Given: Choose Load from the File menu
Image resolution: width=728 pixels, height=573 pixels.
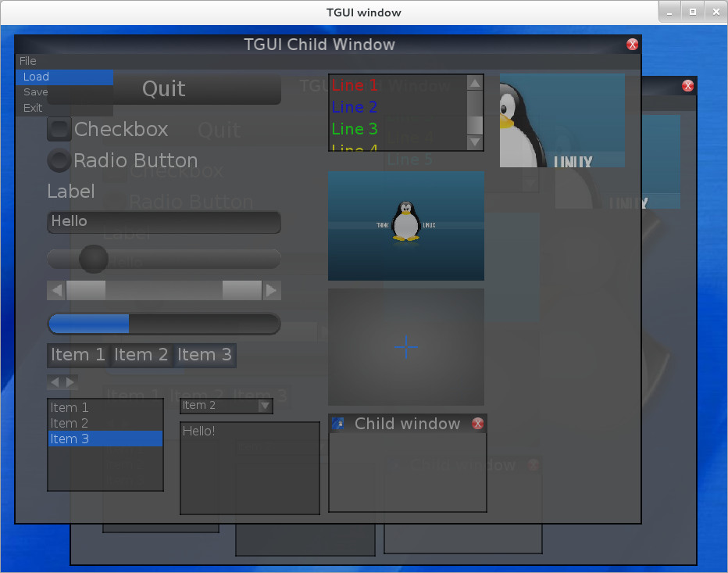Looking at the screenshot, I should click(65, 77).
